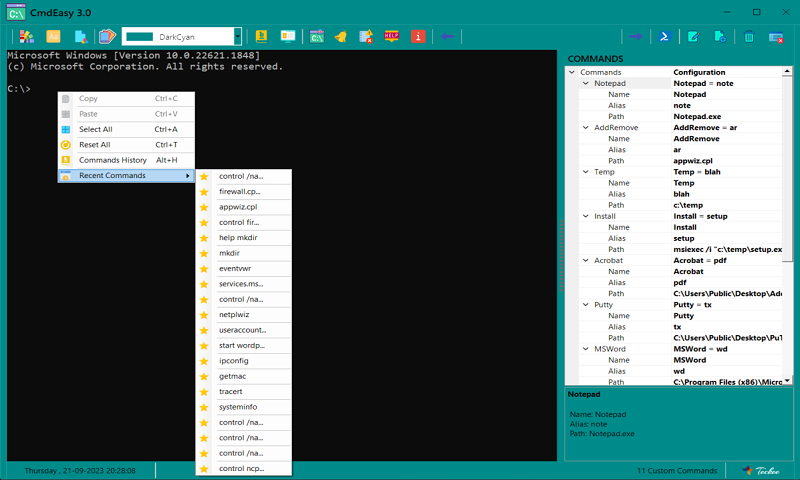Screen dimensions: 800x480
Task: Launch PowerShell from the toolbar icon
Action: [664, 37]
